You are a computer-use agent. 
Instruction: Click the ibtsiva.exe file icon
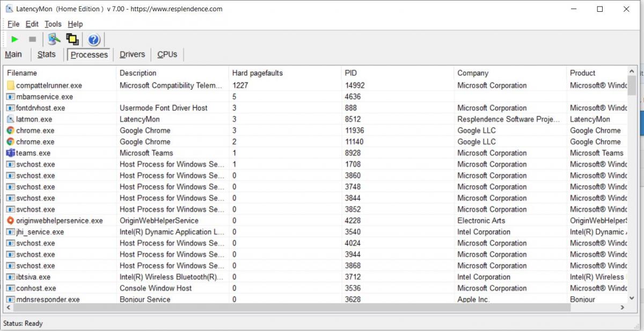tap(10, 277)
